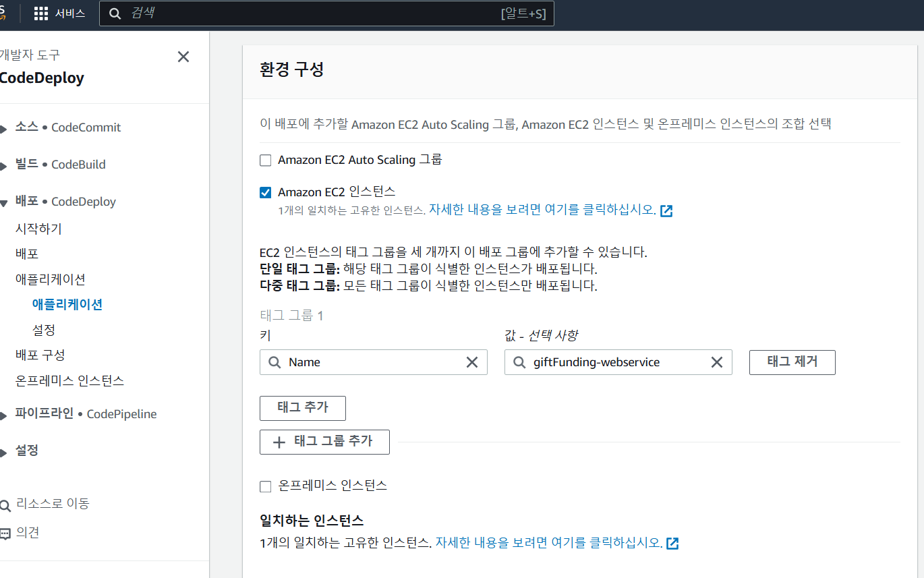Click into the tag value field giftFunding-webservice
This screenshot has width=924, height=578.
(x=618, y=362)
